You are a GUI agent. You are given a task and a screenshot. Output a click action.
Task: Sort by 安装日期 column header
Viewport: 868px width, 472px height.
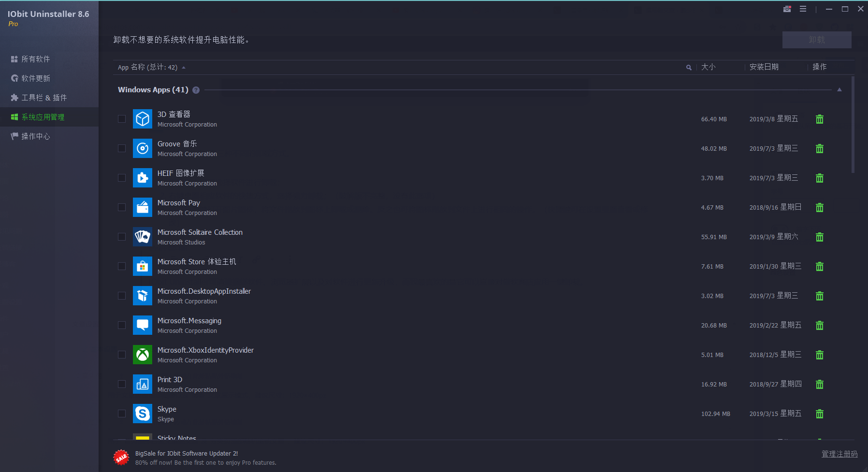[764, 67]
